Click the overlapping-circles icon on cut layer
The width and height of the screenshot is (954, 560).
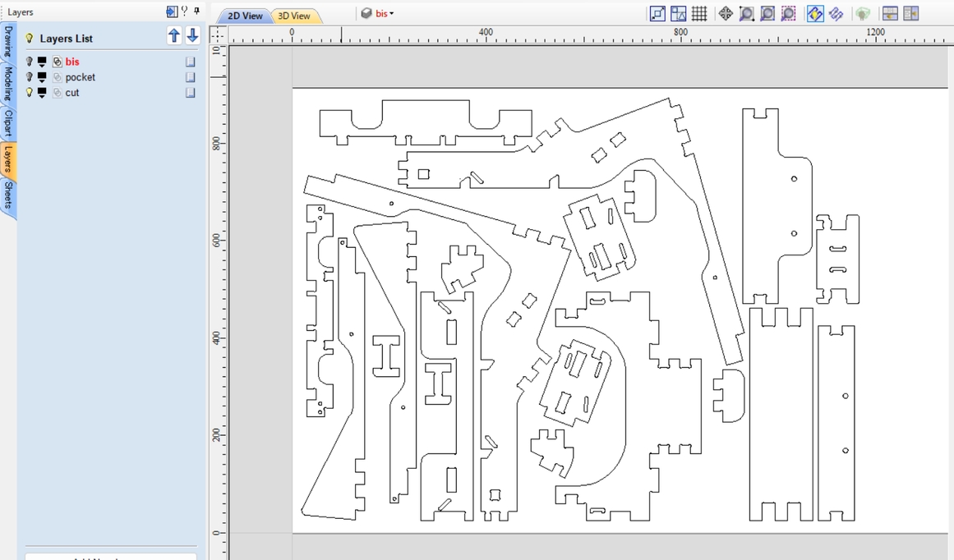pos(58,93)
